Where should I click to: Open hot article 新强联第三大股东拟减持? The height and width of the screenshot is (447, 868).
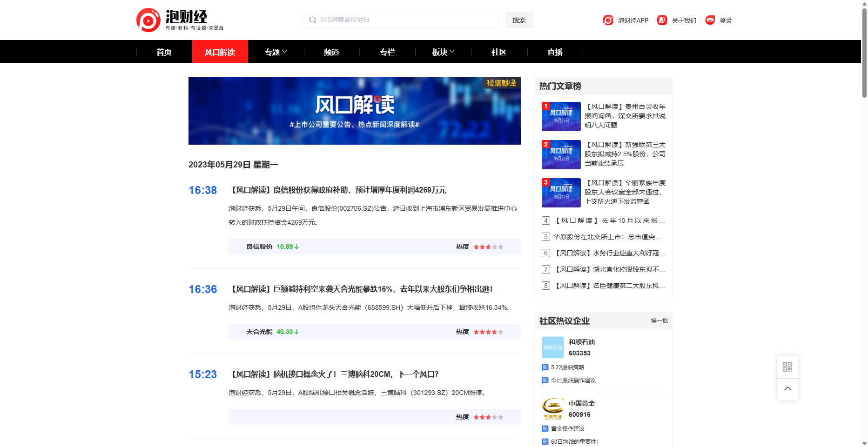tap(625, 154)
